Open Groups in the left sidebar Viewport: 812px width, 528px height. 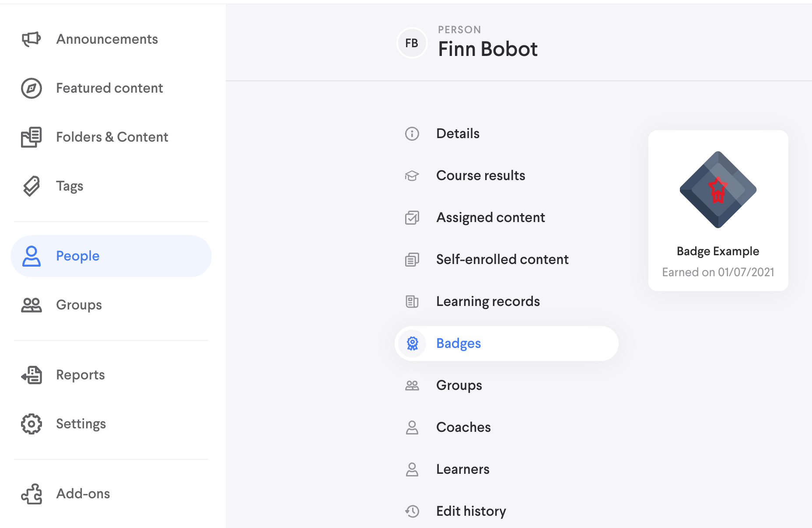click(x=79, y=305)
